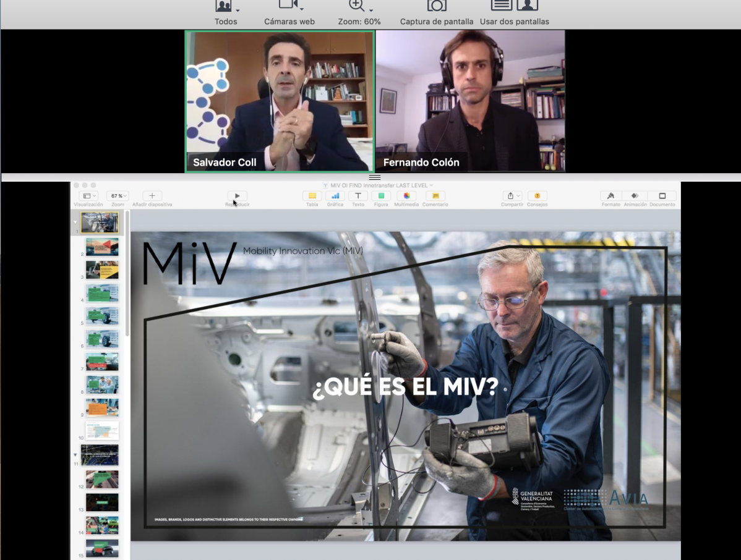Click the panel divider handle below videos
741x560 pixels.
[x=375, y=177]
